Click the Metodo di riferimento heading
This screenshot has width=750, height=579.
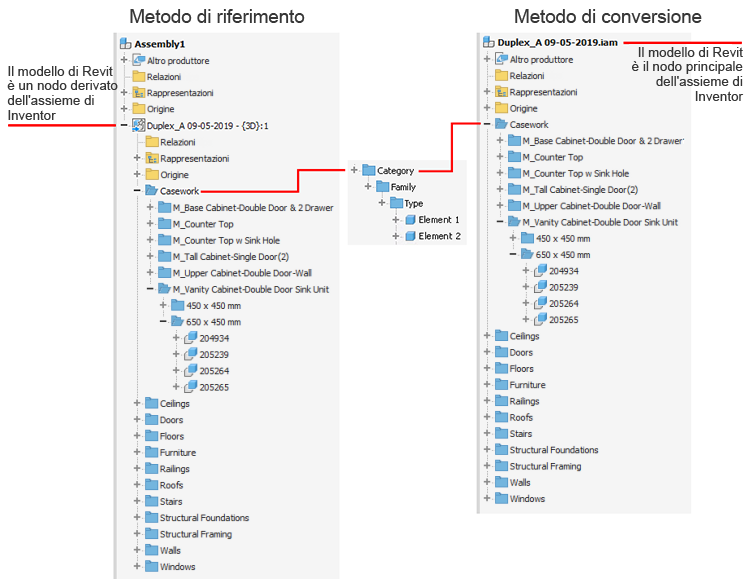point(217,16)
